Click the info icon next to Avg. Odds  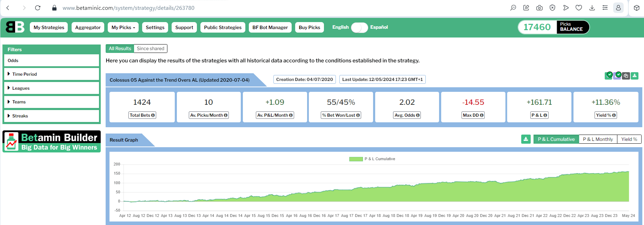418,115
